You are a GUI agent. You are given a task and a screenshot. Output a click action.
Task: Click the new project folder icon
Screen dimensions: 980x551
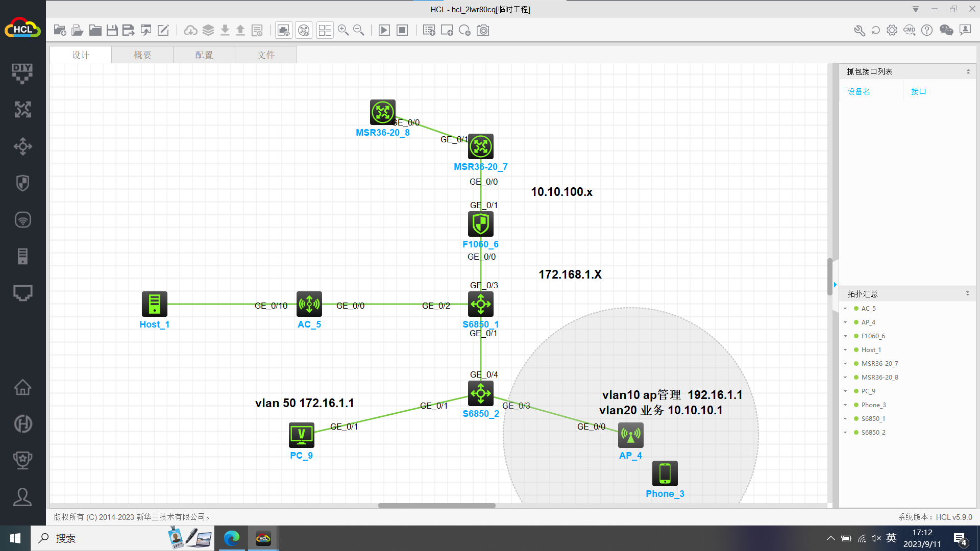[60, 31]
